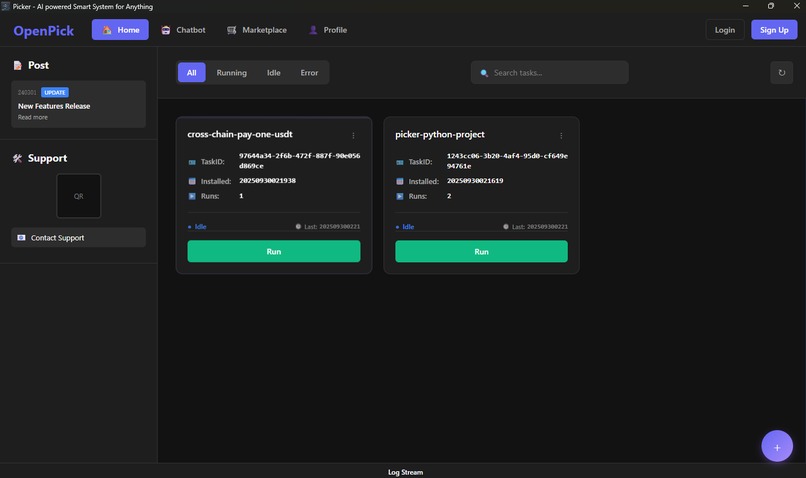Image resolution: width=806 pixels, height=478 pixels.
Task: Select task ID starting with 97644a34
Action: click(x=300, y=160)
